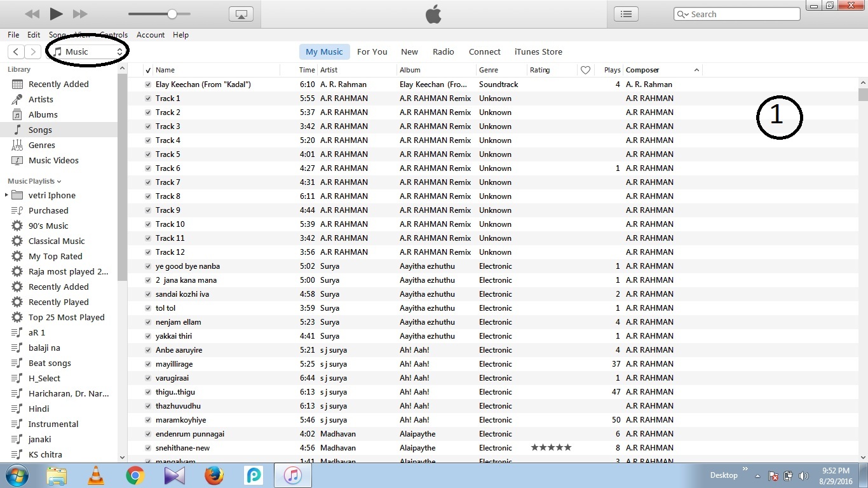Uncheck the tol tol song checkbox

click(x=148, y=308)
